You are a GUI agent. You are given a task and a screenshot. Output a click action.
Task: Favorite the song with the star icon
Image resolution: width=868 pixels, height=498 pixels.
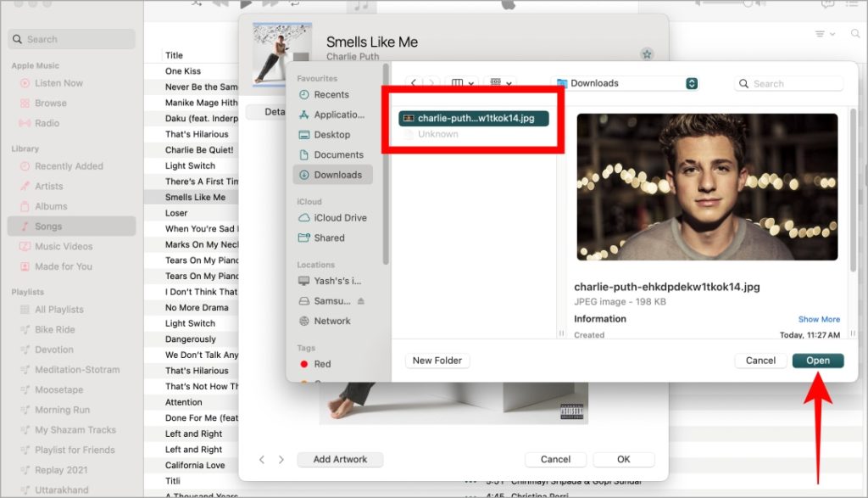647,53
